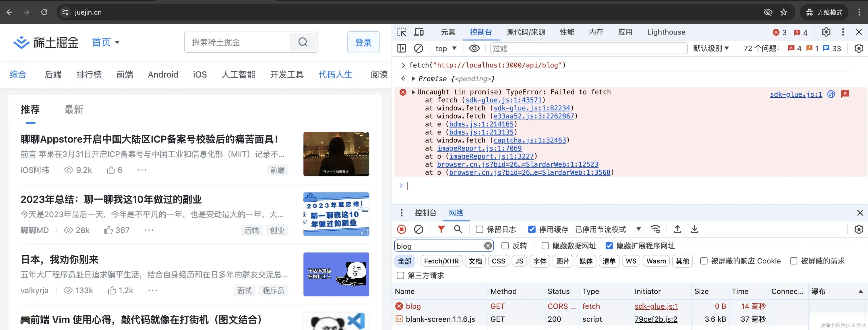Open the throttling 已停用节流模式 dropdown
868x330 pixels.
point(608,229)
